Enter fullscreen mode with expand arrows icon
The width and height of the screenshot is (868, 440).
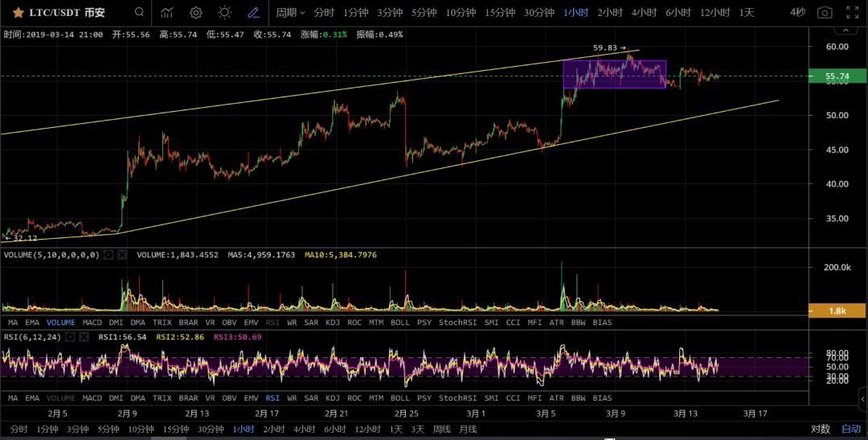853,12
